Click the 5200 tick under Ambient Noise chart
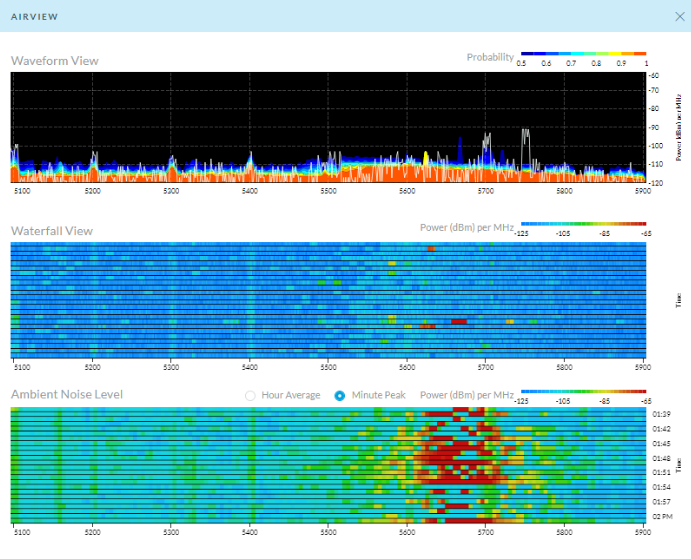 click(x=93, y=532)
